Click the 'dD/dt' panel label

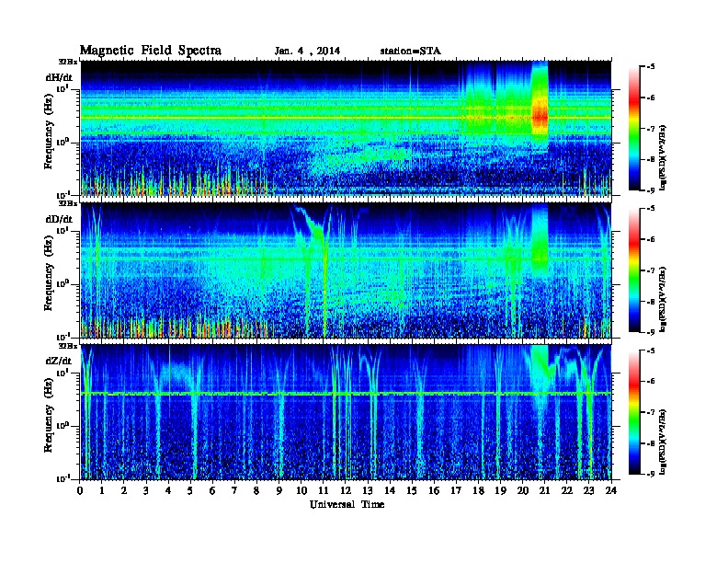(x=59, y=219)
